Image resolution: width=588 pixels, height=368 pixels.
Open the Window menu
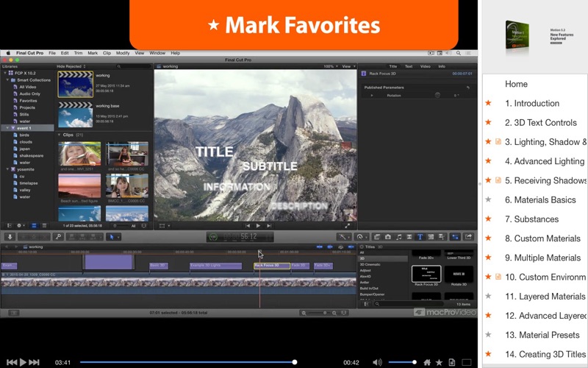pyautogui.click(x=157, y=53)
